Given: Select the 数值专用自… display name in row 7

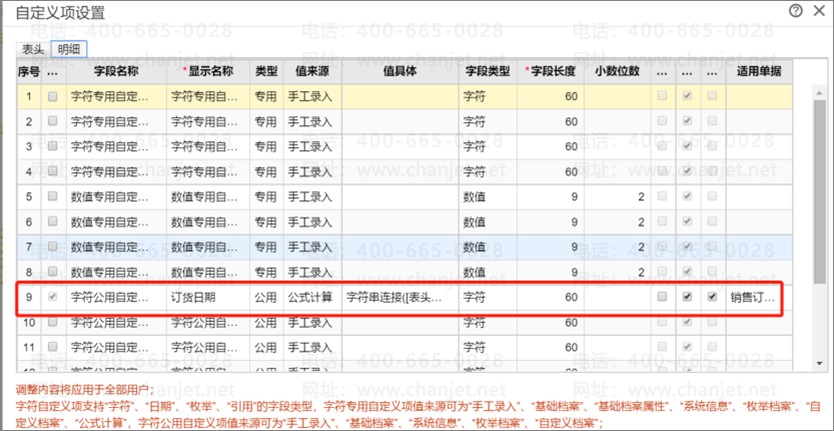Looking at the screenshot, I should [x=208, y=247].
